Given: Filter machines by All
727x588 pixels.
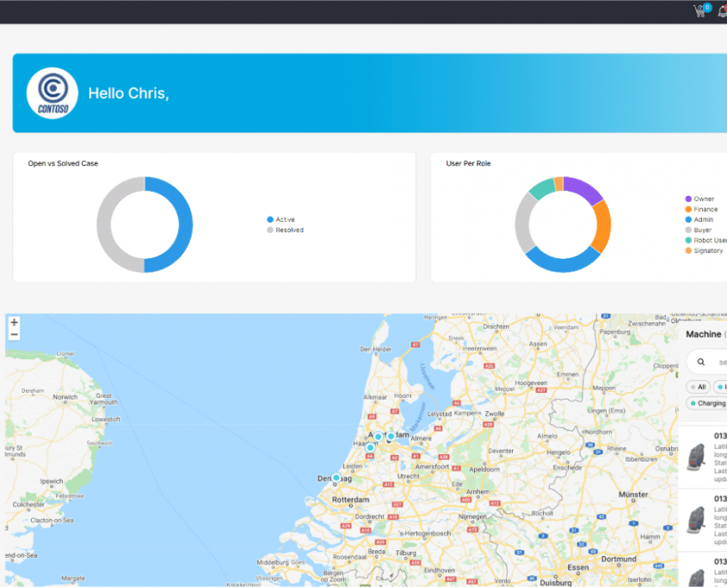Looking at the screenshot, I should (x=698, y=387).
